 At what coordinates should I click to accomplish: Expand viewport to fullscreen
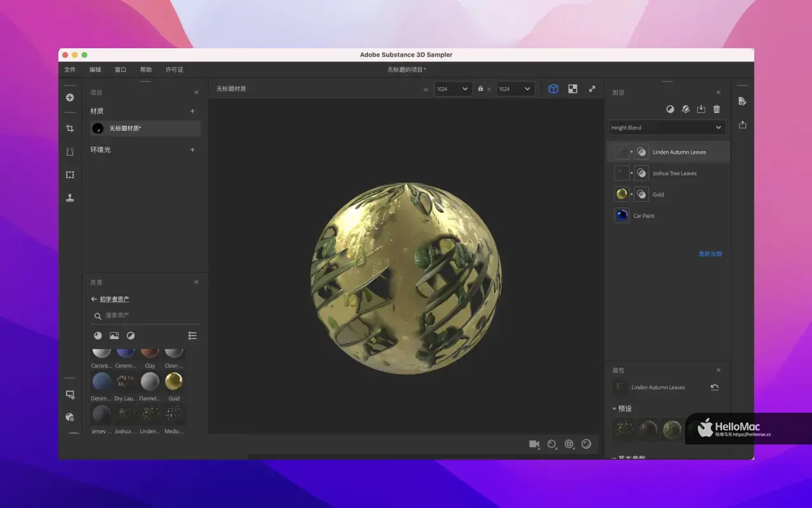(592, 89)
